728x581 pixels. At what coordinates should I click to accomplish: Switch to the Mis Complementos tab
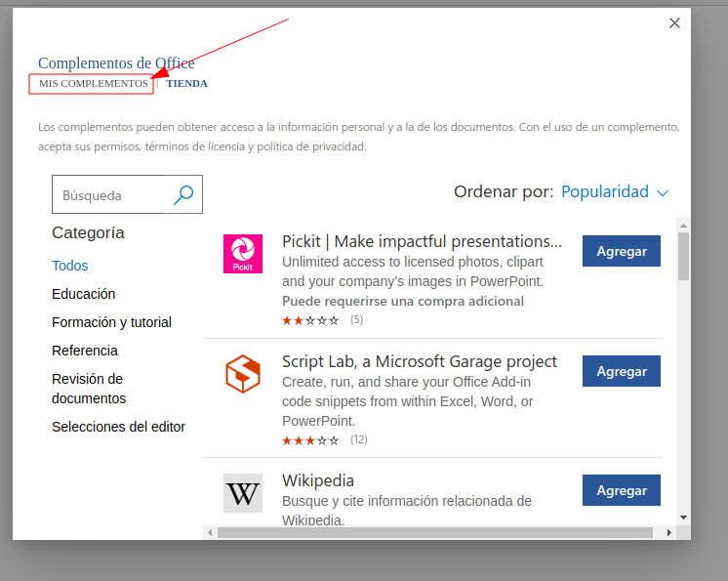pos(93,84)
